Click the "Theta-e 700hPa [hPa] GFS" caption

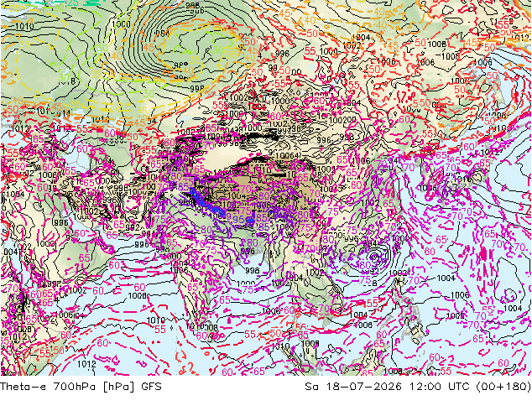pyautogui.click(x=81, y=386)
